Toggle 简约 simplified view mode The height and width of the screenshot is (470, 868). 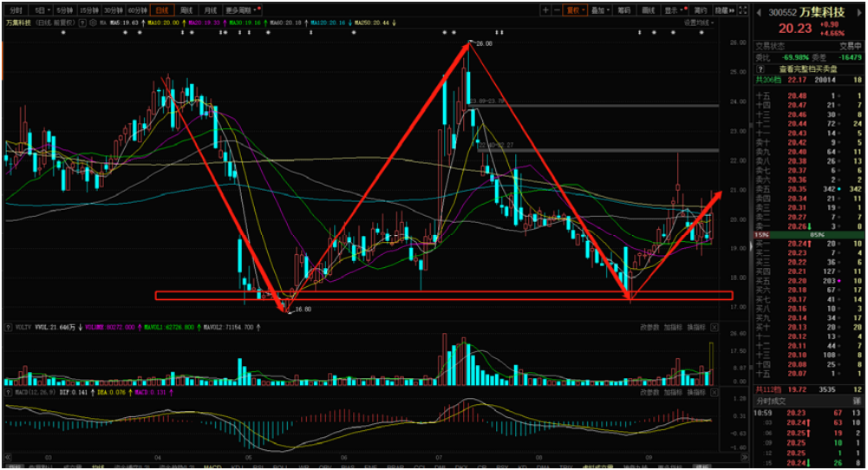[x=701, y=10]
